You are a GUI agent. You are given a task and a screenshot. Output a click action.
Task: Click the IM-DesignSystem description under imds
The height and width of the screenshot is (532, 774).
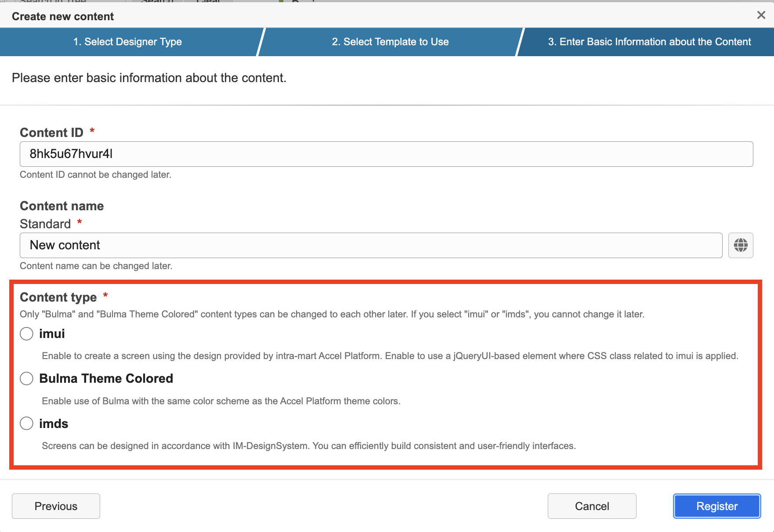[x=308, y=446]
